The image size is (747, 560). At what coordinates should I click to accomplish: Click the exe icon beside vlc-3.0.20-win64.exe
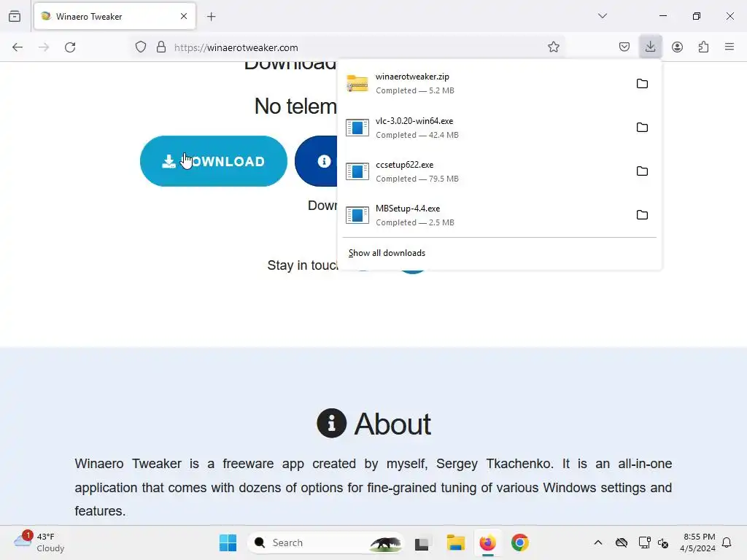(x=357, y=128)
